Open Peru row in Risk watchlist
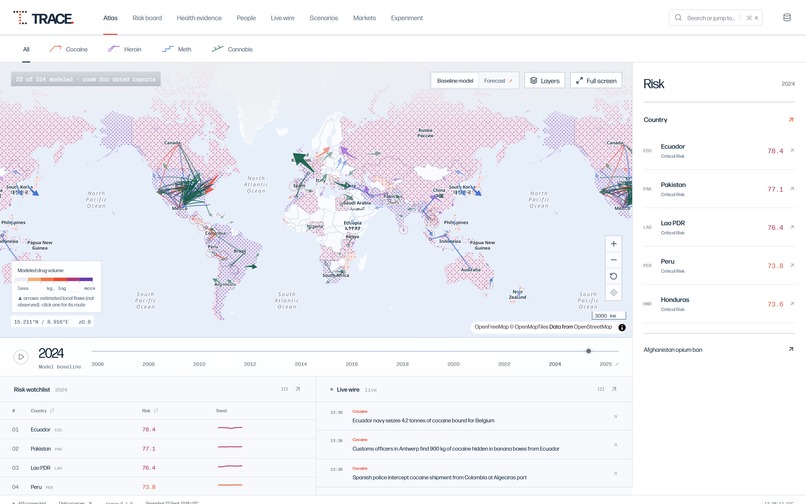806x504 pixels. tap(158, 487)
